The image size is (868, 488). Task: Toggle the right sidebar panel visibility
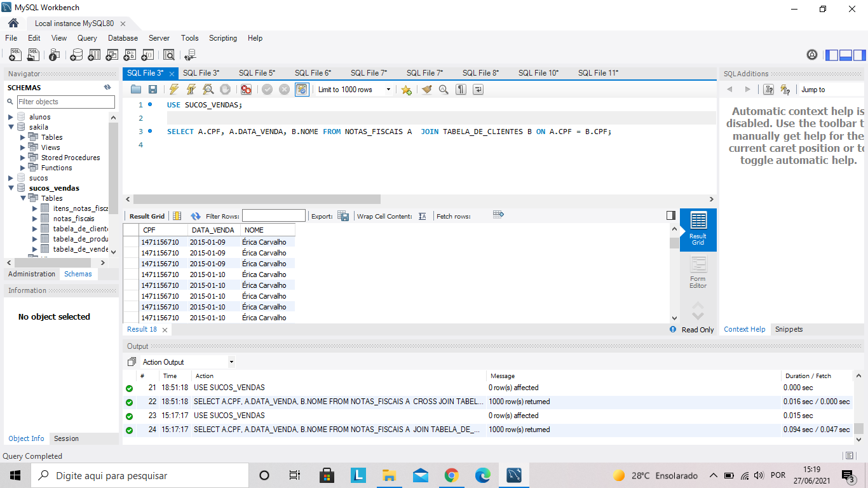tap(860, 55)
